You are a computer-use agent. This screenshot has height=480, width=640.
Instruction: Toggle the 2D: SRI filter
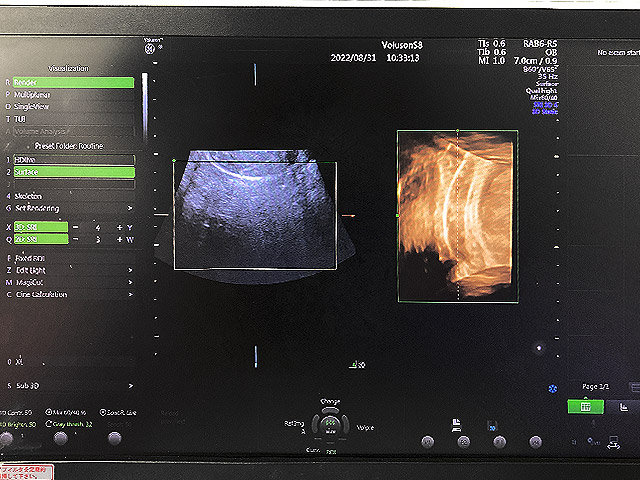click(41, 239)
